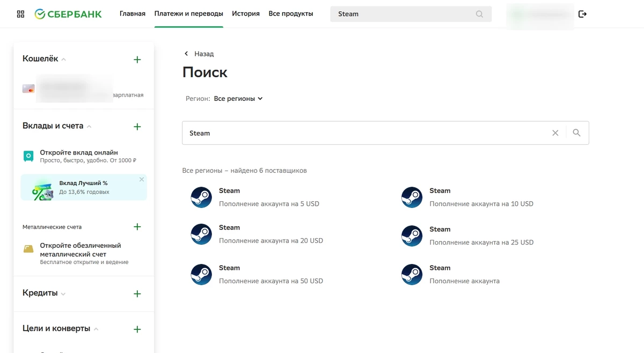Click the Steam logo for 5 USD top-up
Viewport: 644px width, 353px height.
202,197
